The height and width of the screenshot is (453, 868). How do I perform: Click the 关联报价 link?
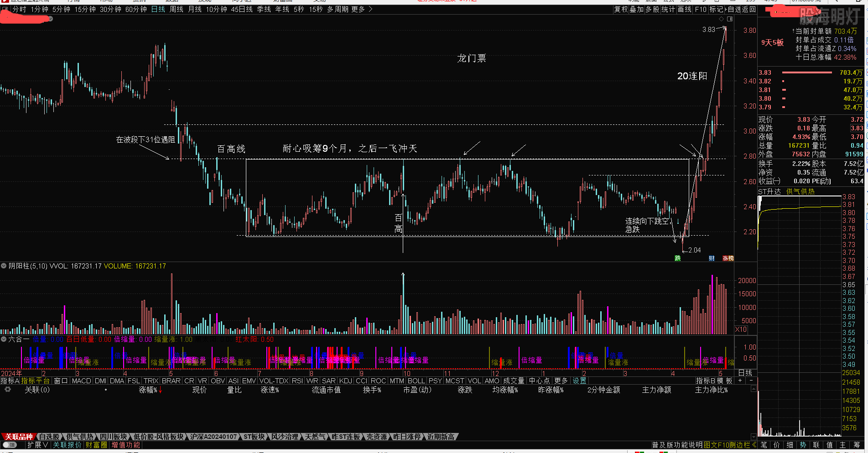pyautogui.click(x=67, y=445)
